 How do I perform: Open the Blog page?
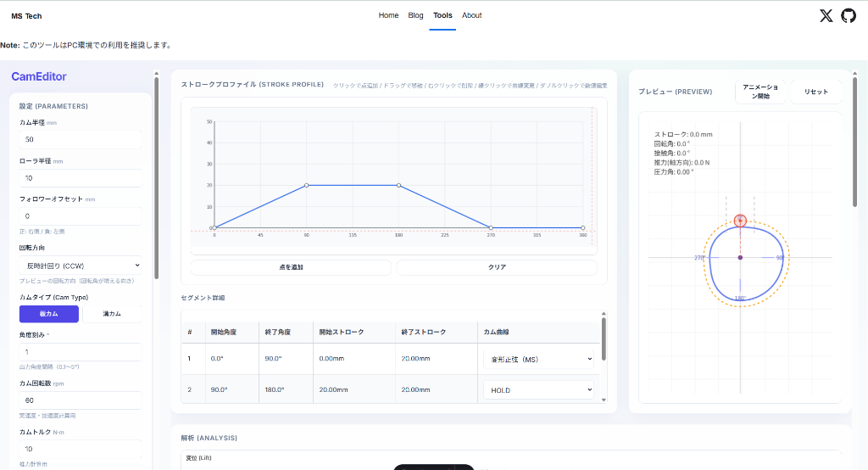tap(415, 15)
